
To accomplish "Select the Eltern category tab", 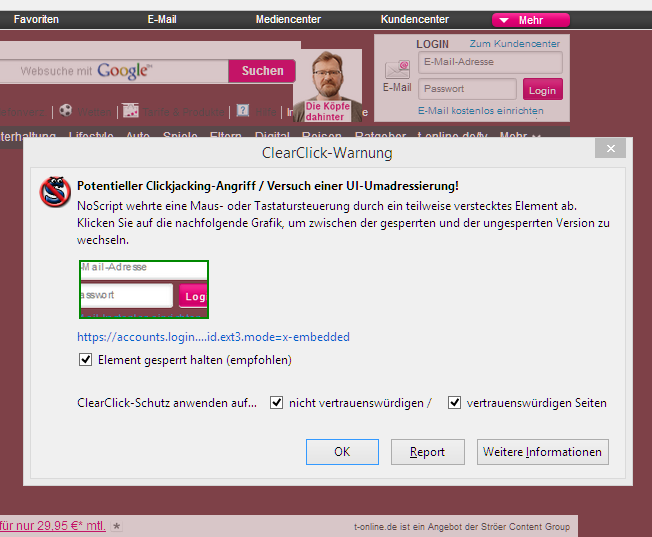I will [225, 136].
